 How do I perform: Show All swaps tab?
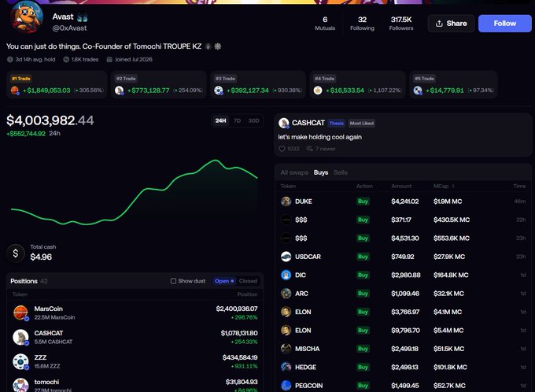click(x=294, y=172)
